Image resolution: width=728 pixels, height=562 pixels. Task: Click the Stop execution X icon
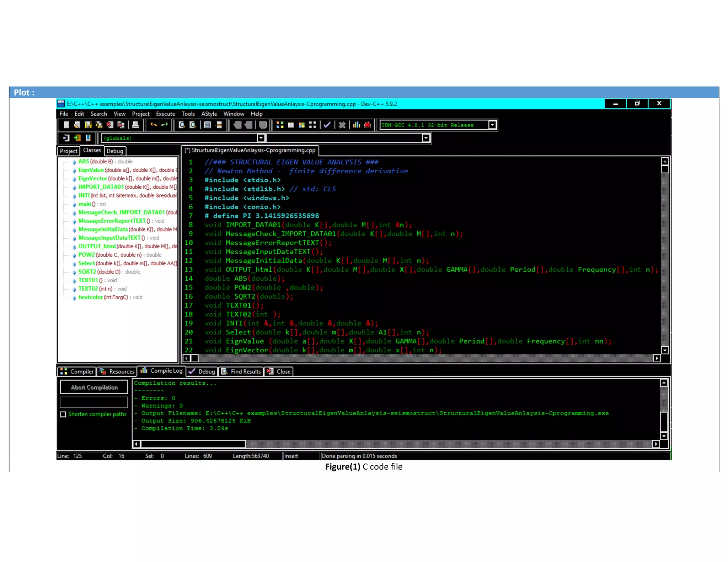342,125
